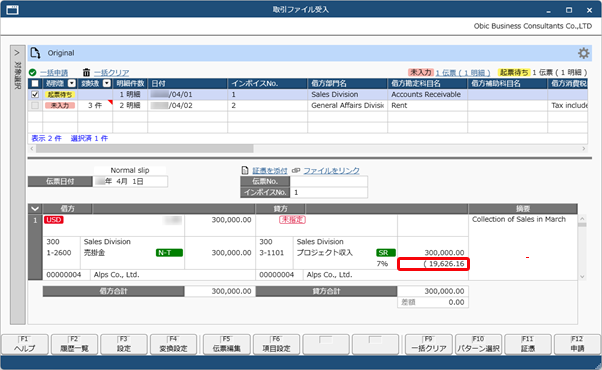Click the debit-side Alps Co., Ltd. partner
The height and width of the screenshot is (370, 602).
[116, 275]
